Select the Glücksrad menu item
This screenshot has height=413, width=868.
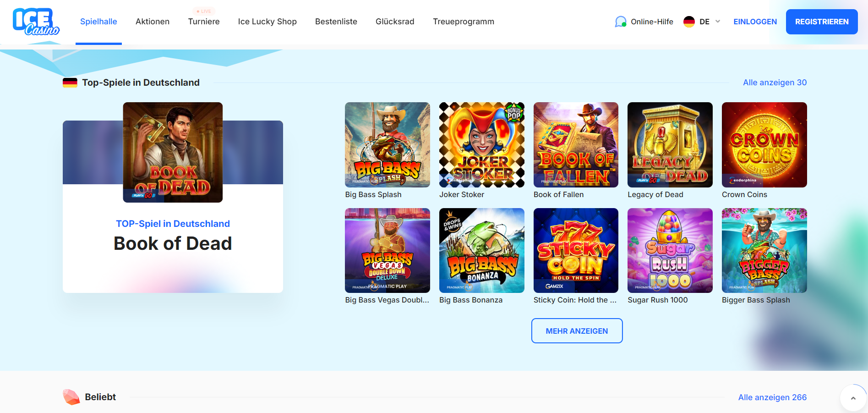(x=395, y=22)
